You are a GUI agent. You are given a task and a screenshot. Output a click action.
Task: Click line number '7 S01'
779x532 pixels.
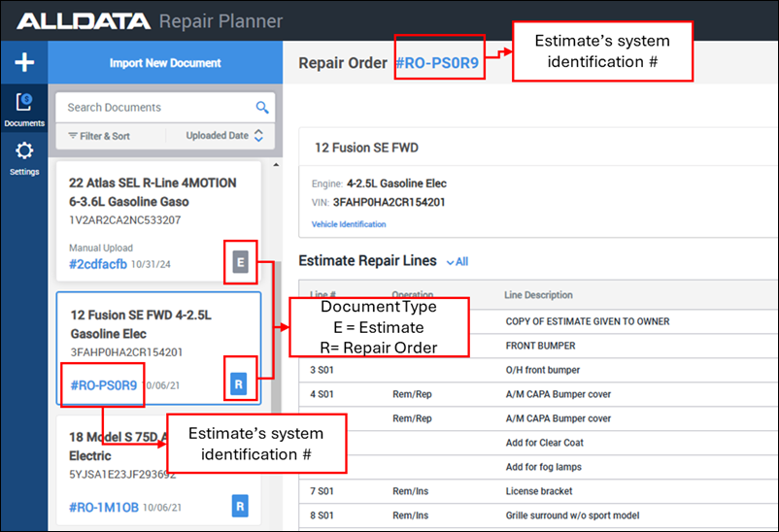coord(322,491)
